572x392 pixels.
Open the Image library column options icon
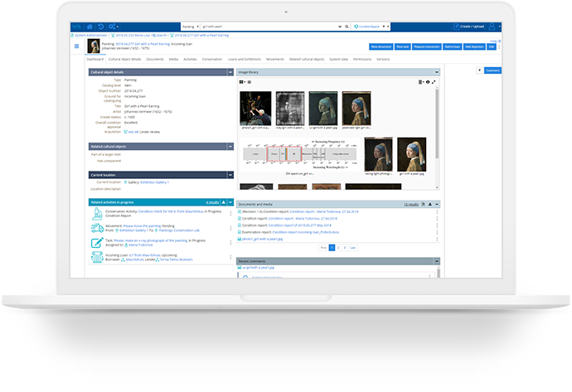421,82
